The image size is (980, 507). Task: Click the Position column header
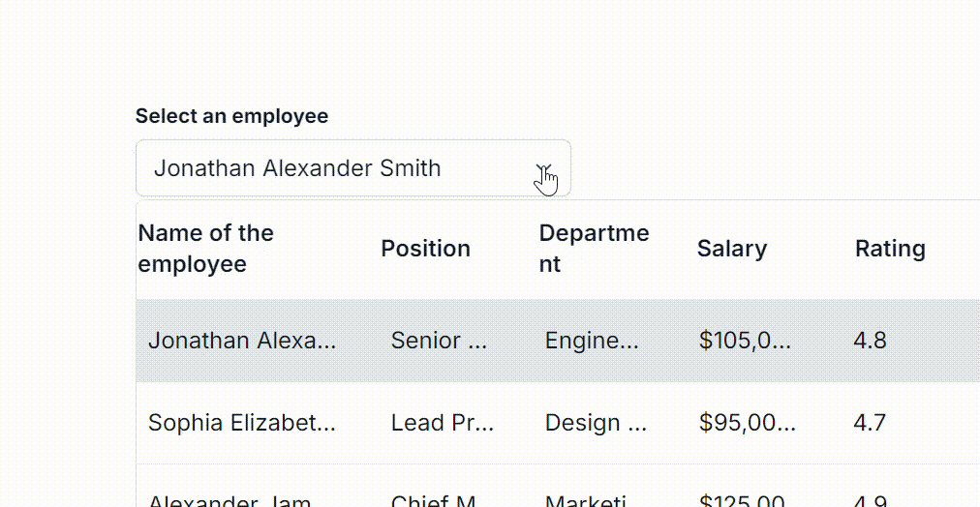pyautogui.click(x=426, y=249)
